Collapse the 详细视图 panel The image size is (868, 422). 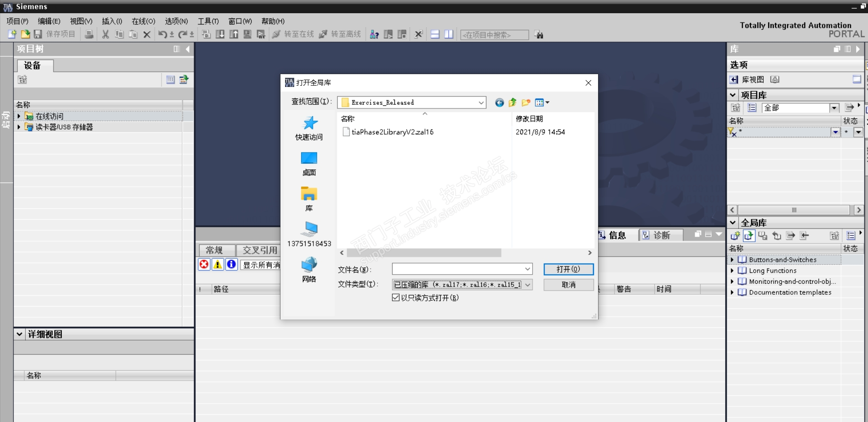point(19,334)
